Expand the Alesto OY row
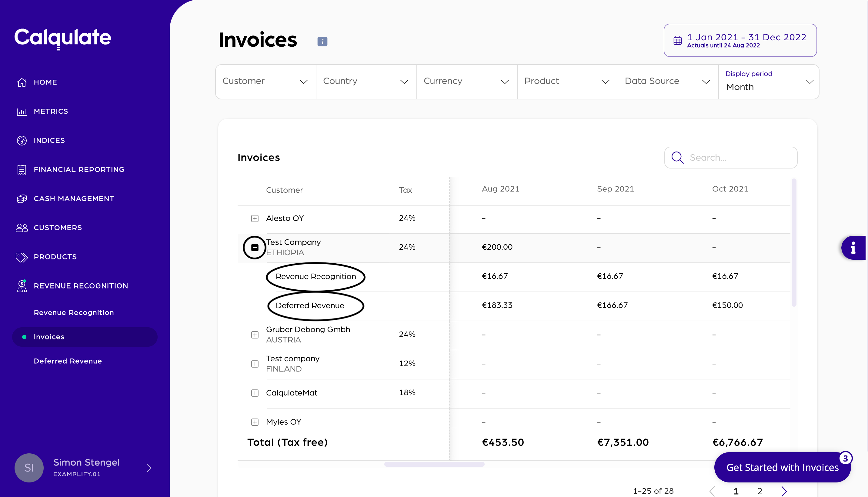This screenshot has height=497, width=868. tap(255, 218)
